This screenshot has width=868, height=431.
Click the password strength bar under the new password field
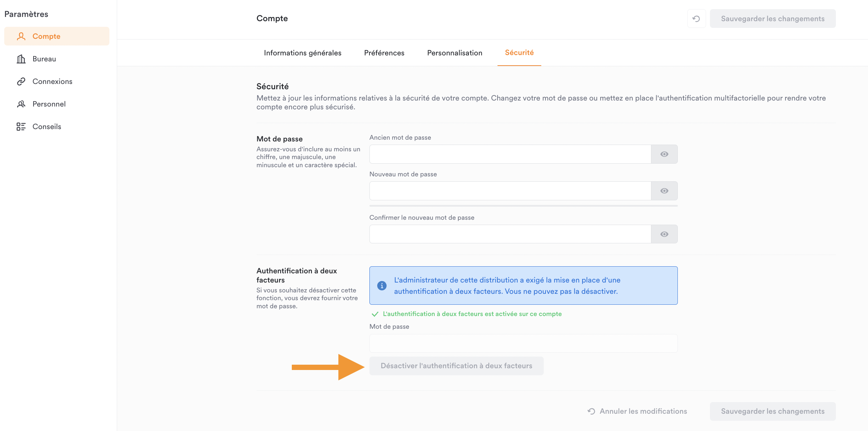[523, 206]
